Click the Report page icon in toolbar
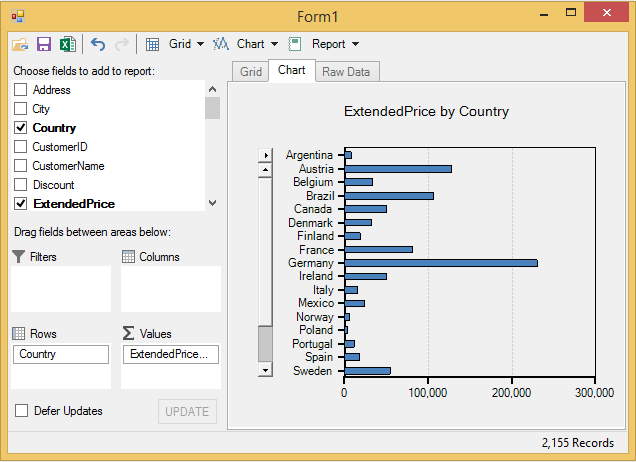This screenshot has height=462, width=636. click(x=295, y=44)
